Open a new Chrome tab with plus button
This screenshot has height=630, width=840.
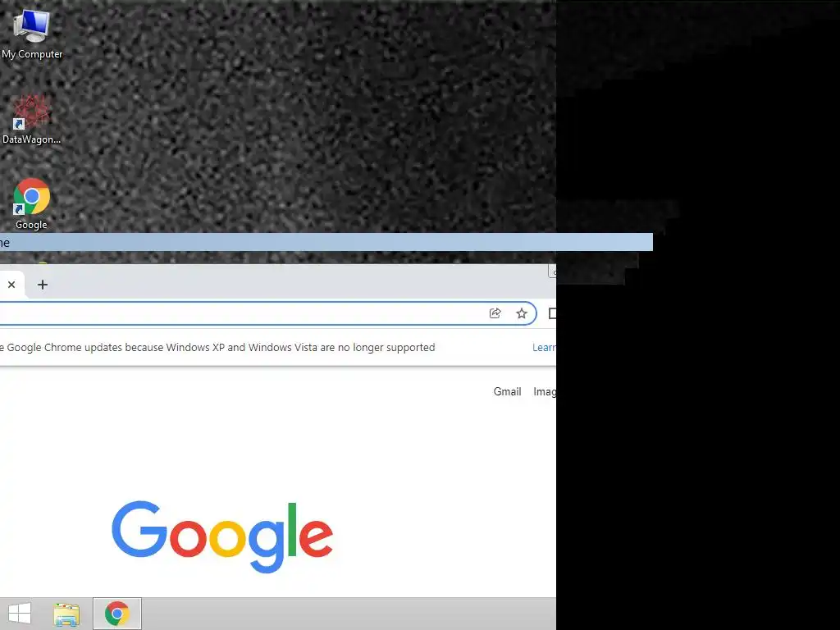click(x=43, y=285)
